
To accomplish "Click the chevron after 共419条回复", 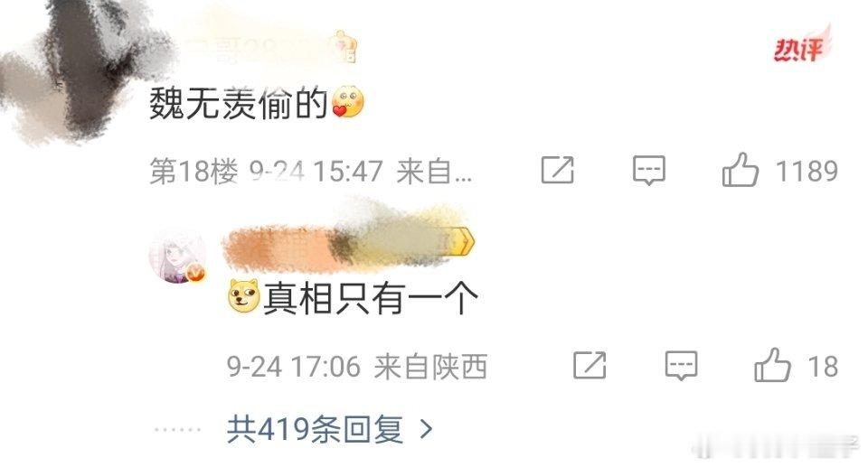I will 426,429.
